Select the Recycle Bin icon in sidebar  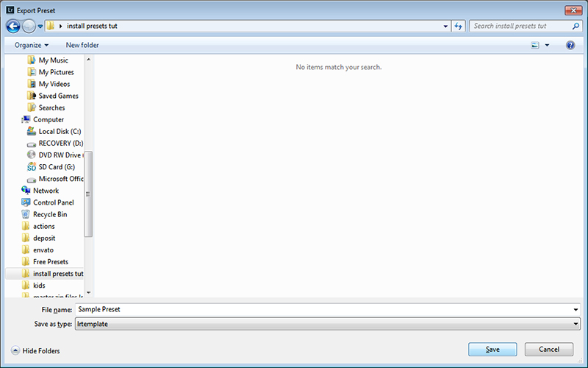click(x=27, y=214)
